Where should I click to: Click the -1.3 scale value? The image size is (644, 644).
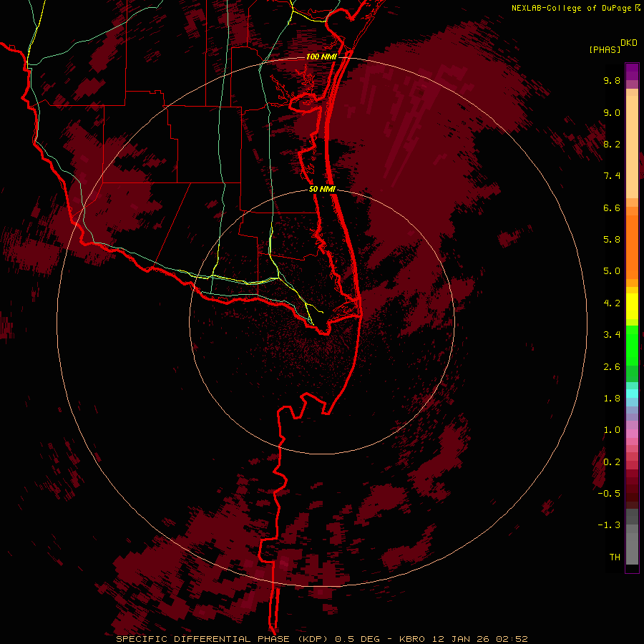tap(609, 525)
